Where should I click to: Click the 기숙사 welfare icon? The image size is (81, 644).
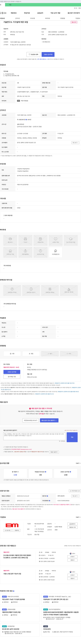25,240
